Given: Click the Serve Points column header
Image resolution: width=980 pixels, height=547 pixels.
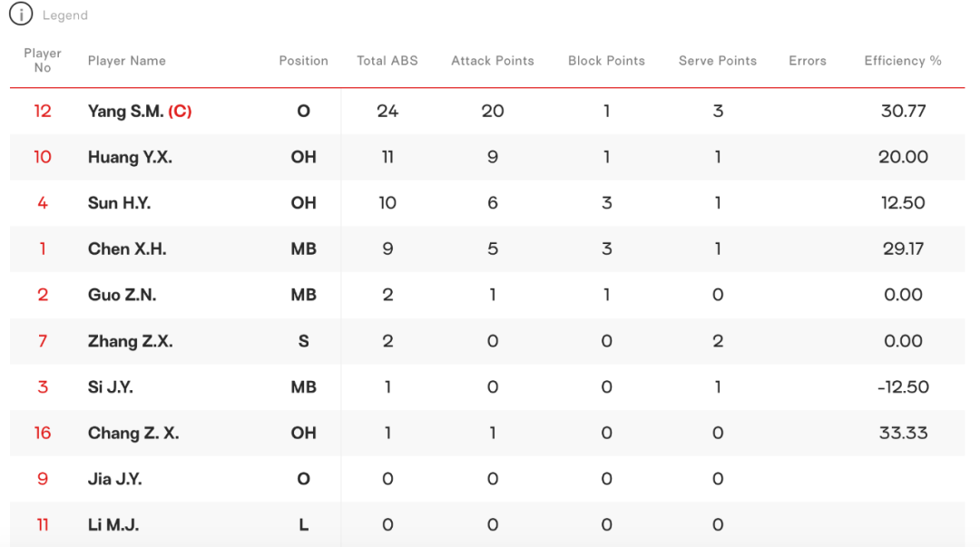Looking at the screenshot, I should (x=718, y=61).
